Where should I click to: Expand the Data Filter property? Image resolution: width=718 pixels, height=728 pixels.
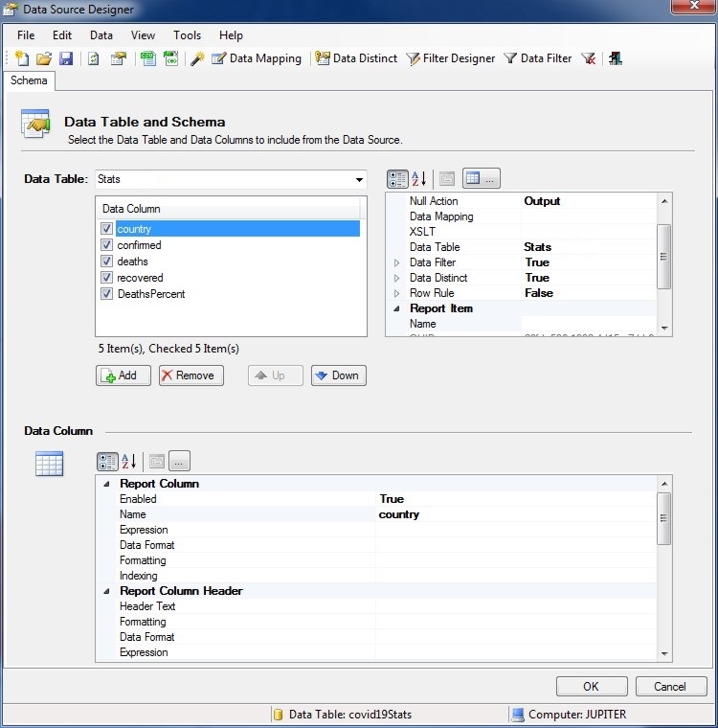tap(396, 262)
